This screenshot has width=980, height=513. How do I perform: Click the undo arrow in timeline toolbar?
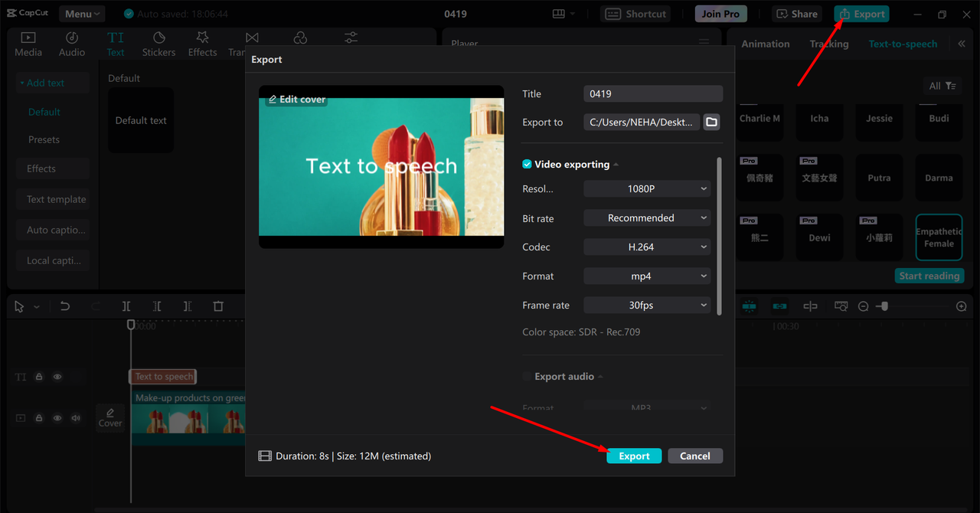pos(65,306)
